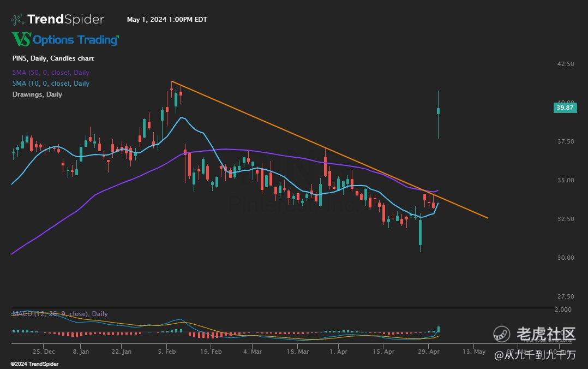Click the 4. Mar date axis label

[253, 352]
